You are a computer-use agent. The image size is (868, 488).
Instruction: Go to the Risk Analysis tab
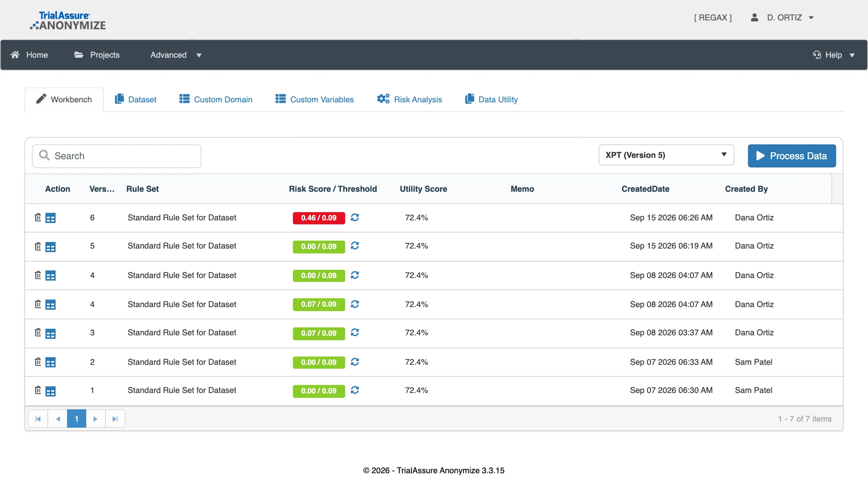pos(409,99)
